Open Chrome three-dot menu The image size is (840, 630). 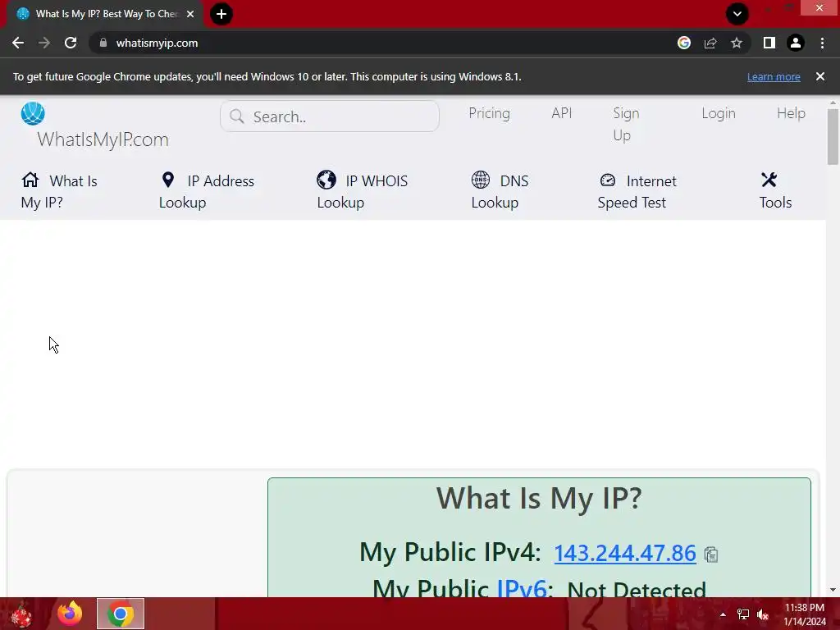[822, 43]
